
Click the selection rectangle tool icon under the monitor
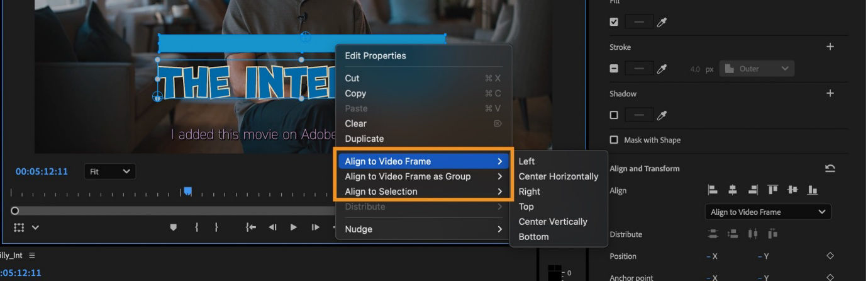tap(19, 227)
